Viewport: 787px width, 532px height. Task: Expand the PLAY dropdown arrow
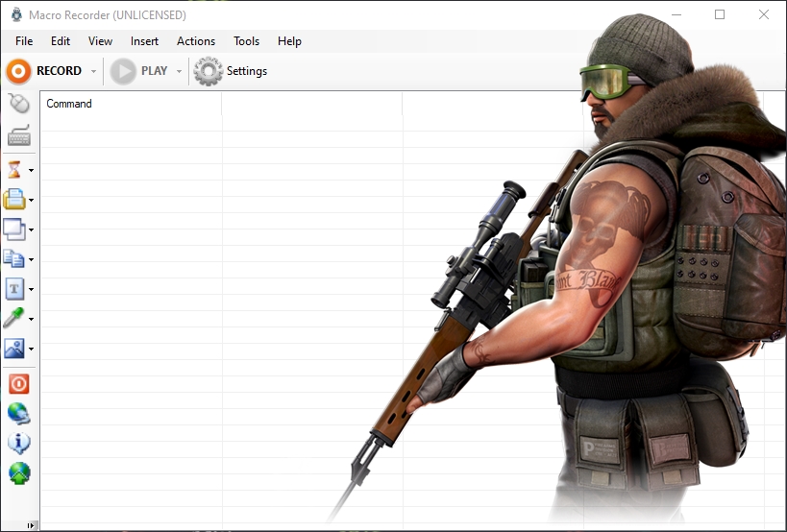179,71
